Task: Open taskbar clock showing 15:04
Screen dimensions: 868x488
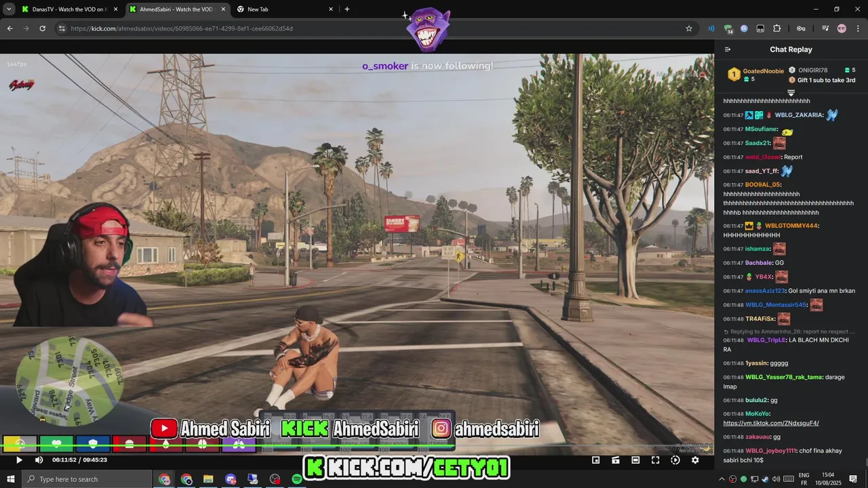Action: (829, 479)
